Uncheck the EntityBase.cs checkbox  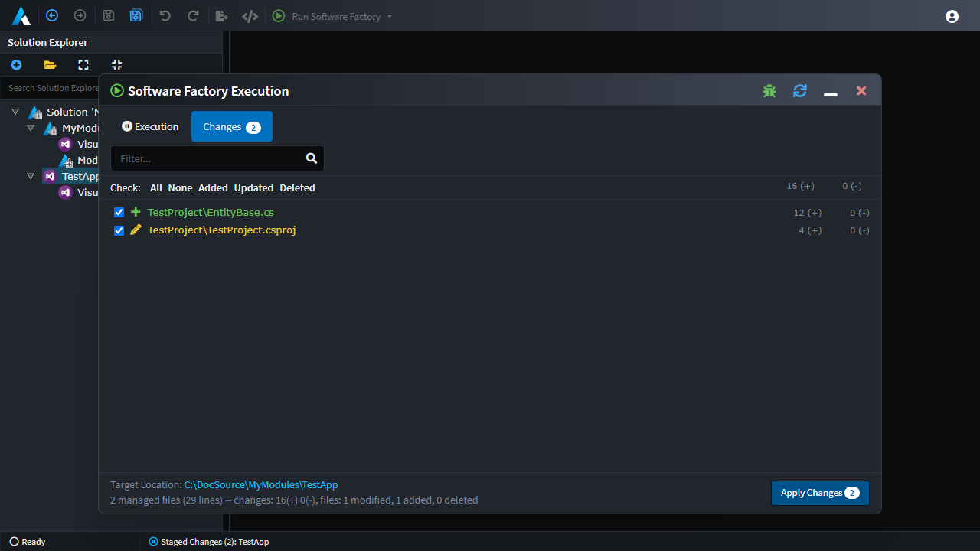119,212
